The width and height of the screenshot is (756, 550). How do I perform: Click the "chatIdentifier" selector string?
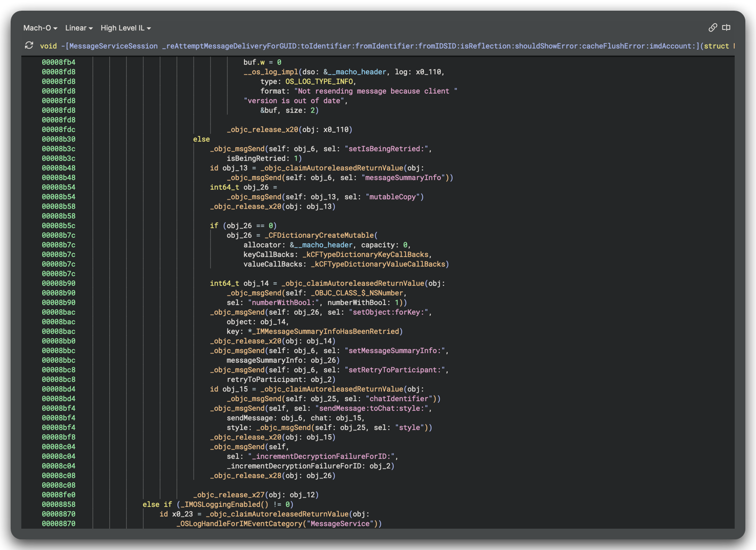click(x=399, y=398)
